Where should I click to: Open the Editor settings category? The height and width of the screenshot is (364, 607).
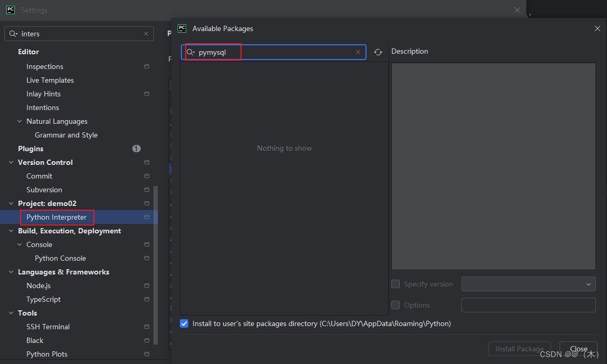point(28,52)
